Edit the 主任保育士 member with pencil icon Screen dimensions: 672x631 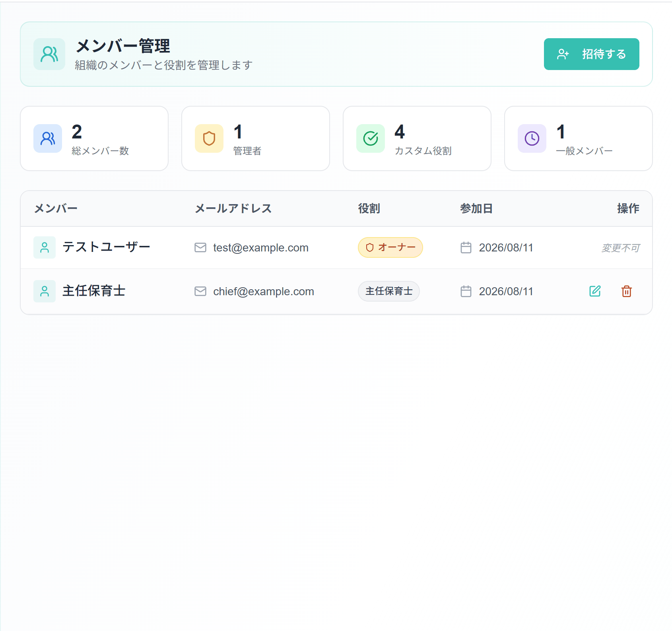tap(595, 291)
